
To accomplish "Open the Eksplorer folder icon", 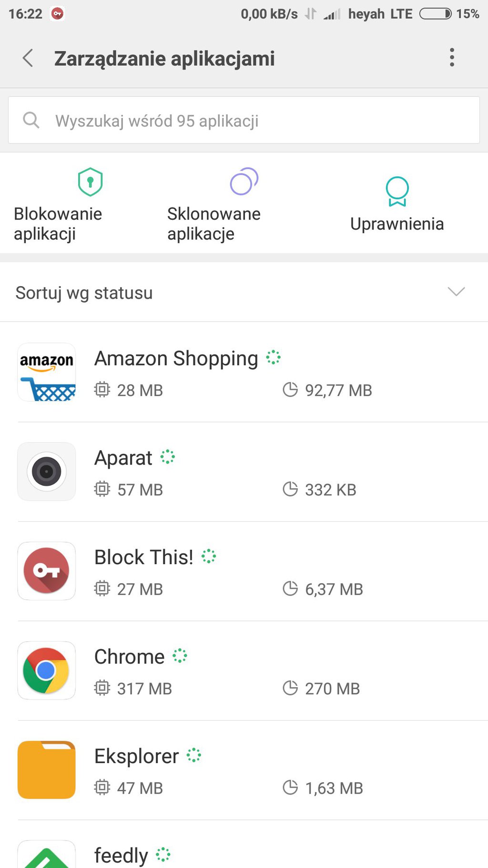I will (x=47, y=770).
